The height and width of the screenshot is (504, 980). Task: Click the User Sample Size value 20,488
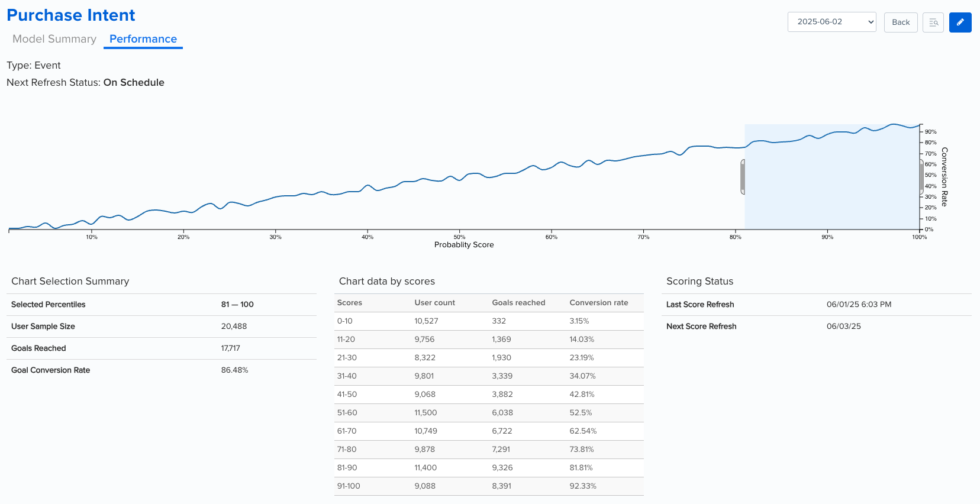234,327
